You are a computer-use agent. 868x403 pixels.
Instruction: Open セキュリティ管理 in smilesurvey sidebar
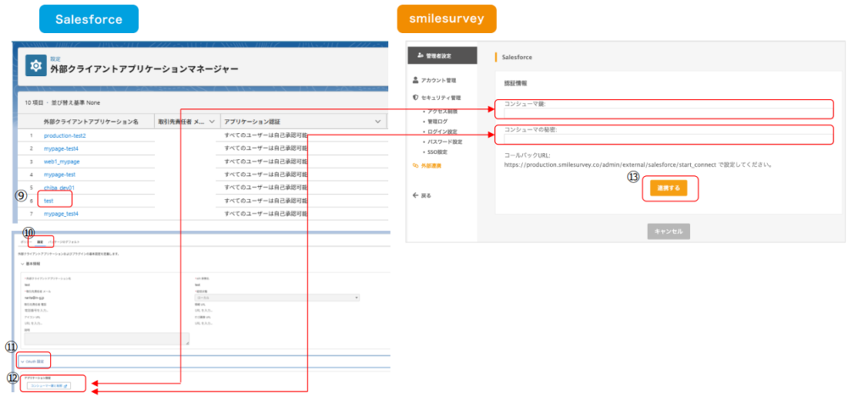click(441, 97)
